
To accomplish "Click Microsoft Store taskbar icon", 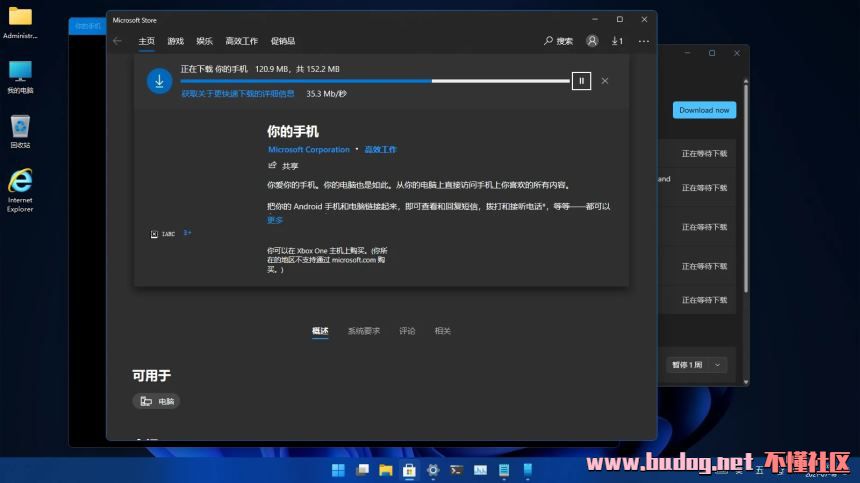I will 409,470.
